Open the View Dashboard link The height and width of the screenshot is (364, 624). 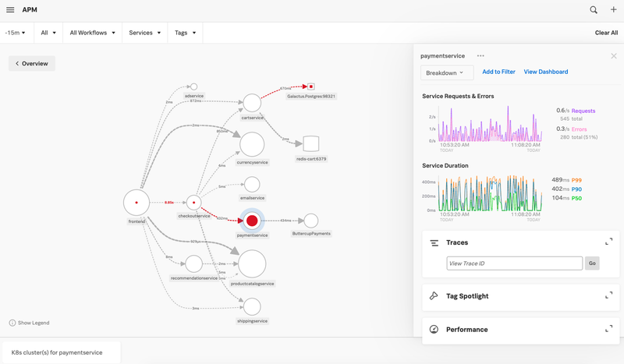click(545, 72)
